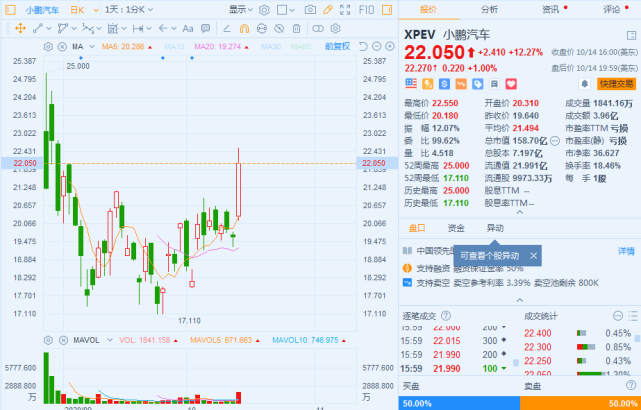
Task: Open MAVOL indicator settings gear
Action: [x=48, y=340]
